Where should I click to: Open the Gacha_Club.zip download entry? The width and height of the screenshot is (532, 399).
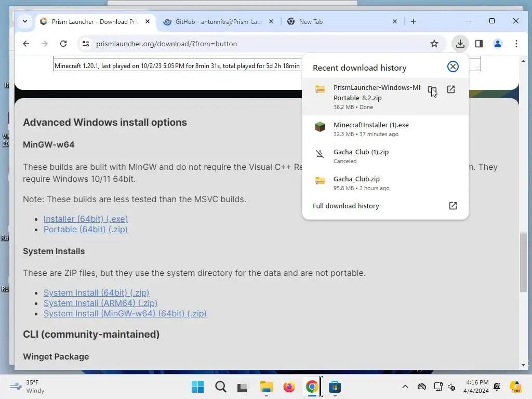point(385,183)
